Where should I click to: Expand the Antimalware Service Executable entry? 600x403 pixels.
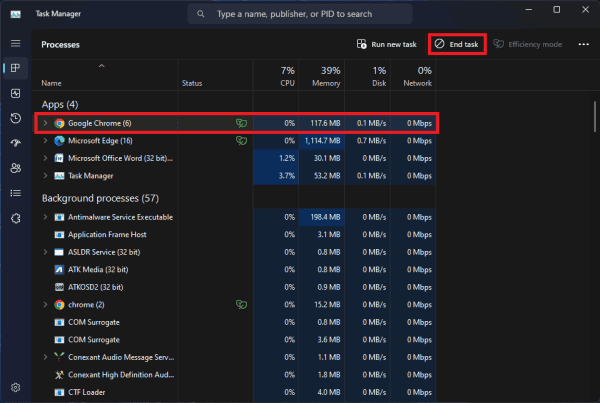point(45,216)
